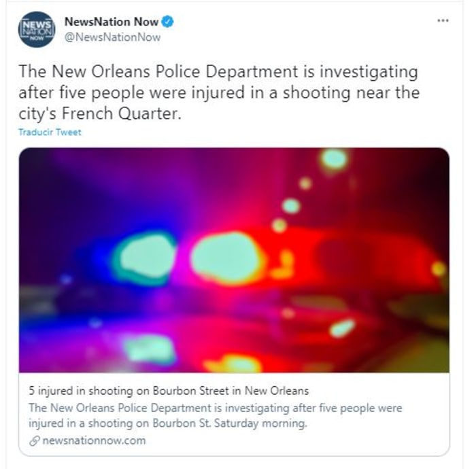Image resolution: width=476 pixels, height=469 pixels.
Task: Click the Traducir Tweet link
Action: point(50,133)
